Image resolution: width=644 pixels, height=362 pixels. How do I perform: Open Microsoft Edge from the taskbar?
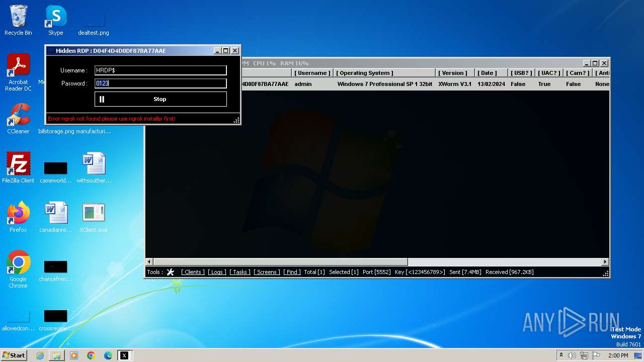108,355
